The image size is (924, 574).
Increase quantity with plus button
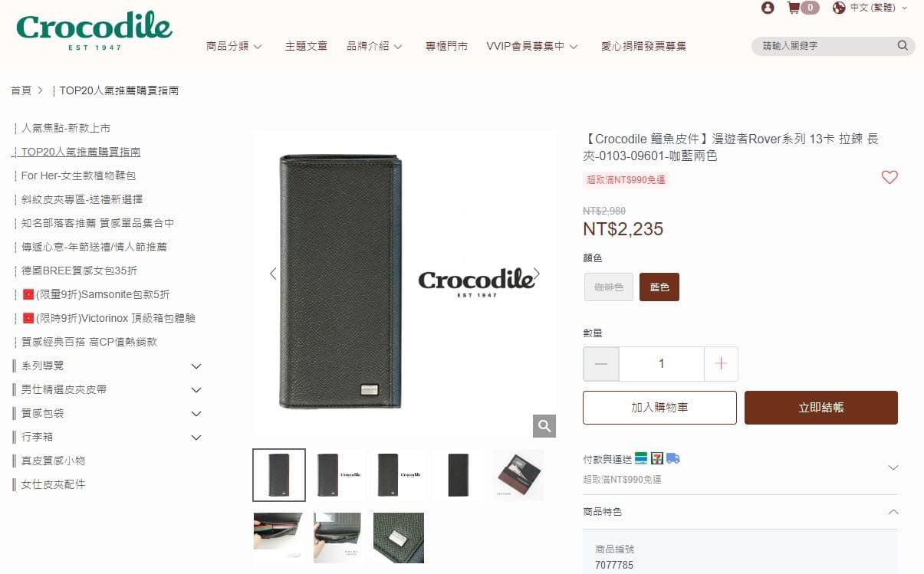point(721,364)
